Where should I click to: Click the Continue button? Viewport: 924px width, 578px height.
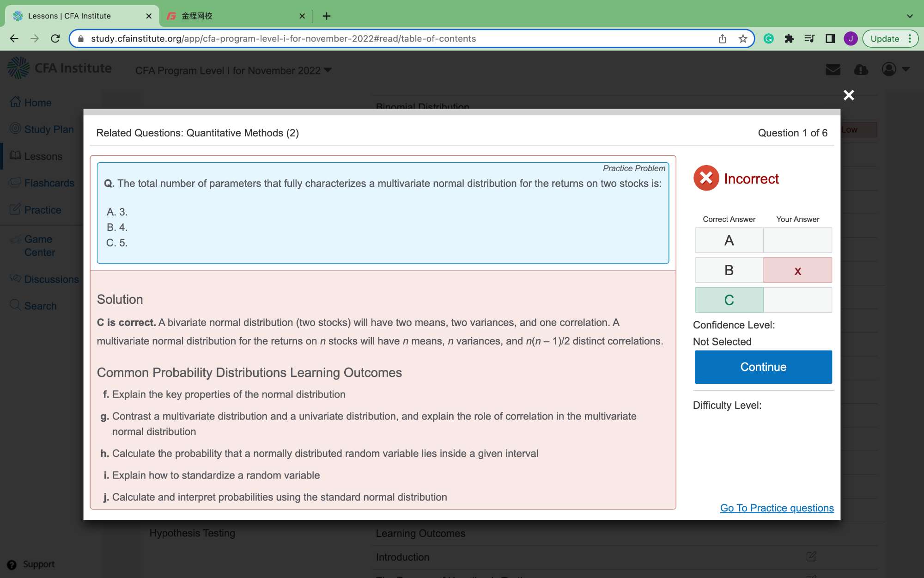click(x=763, y=367)
